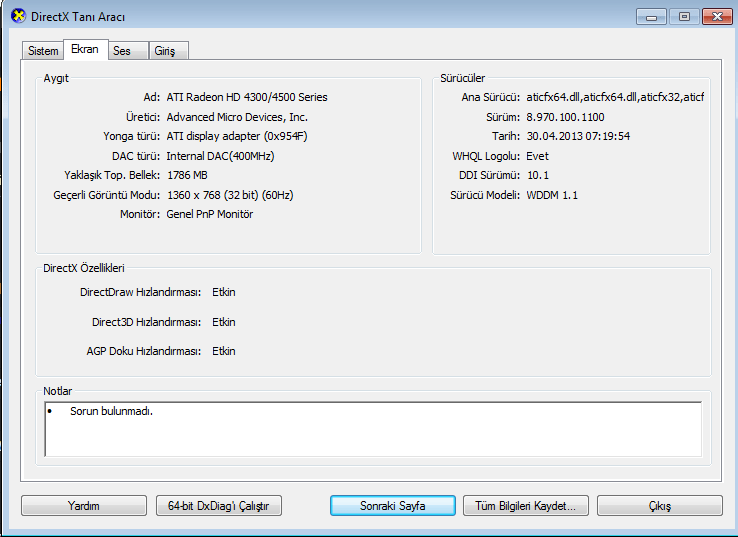This screenshot has width=738, height=537.
Task: Click the 'Internal DAC(400MHz)' value
Action: 220,156
